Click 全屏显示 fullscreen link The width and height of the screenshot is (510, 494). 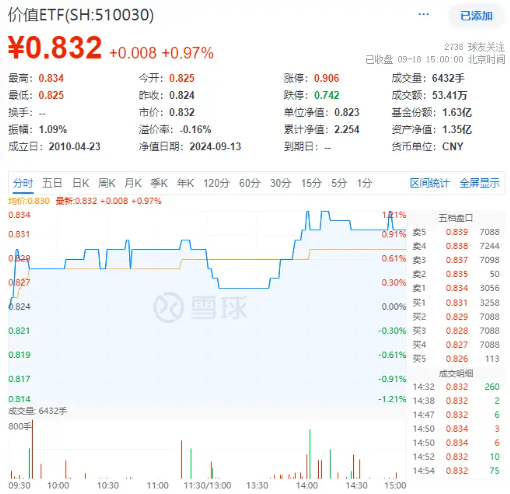click(479, 183)
